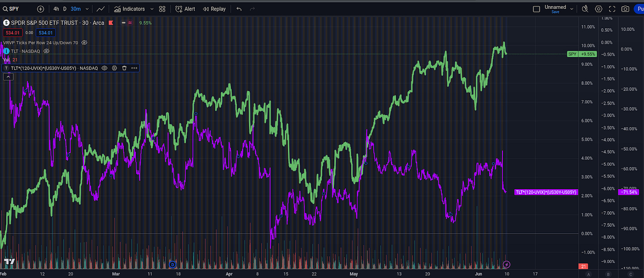Open the chart style line icon
This screenshot has width=644, height=278.
(x=101, y=9)
